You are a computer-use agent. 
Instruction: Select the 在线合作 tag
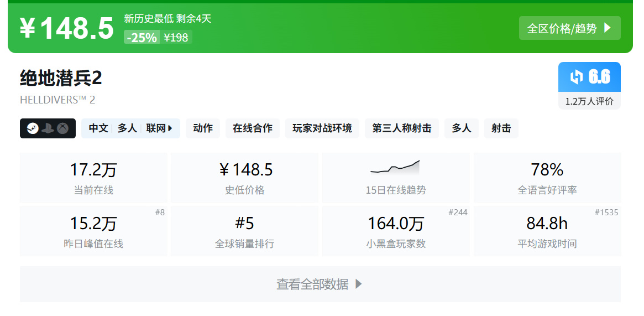(253, 128)
